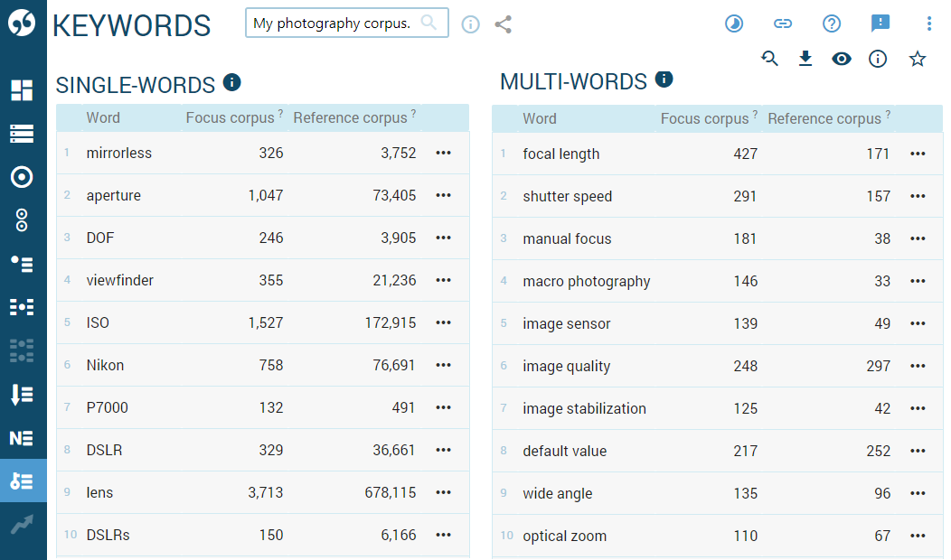Toggle the dark mode indicator icon
The width and height of the screenshot is (951, 560).
tap(733, 23)
